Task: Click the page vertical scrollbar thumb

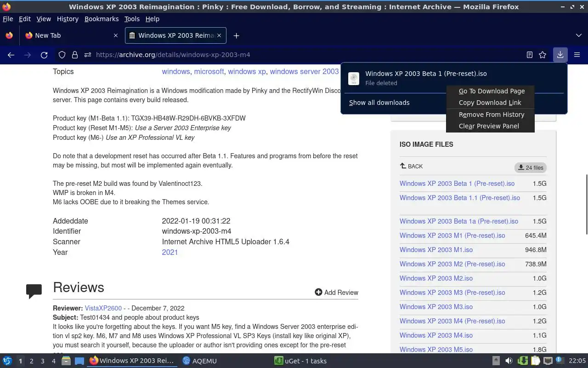Action: (586, 204)
